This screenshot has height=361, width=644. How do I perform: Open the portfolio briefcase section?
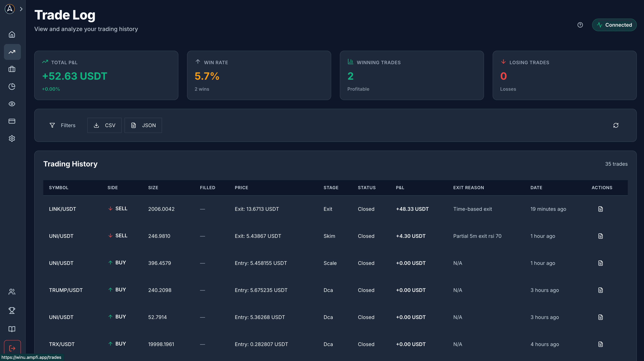12,69
